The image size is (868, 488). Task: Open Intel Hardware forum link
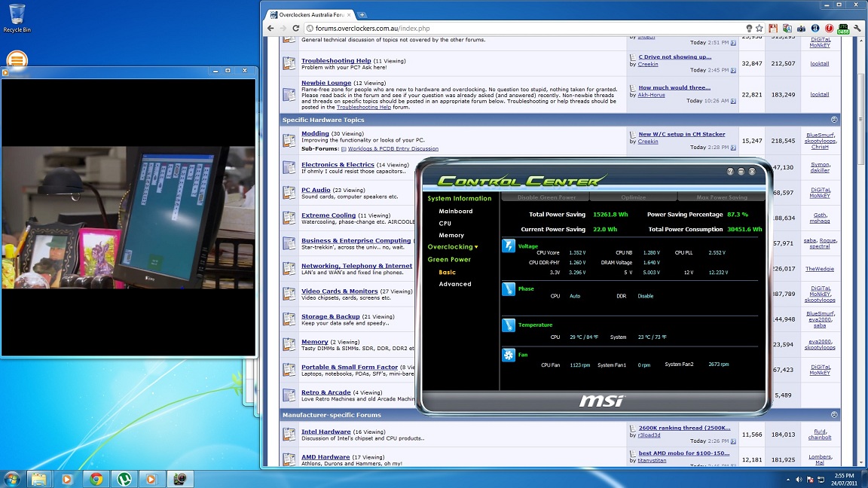pos(326,432)
